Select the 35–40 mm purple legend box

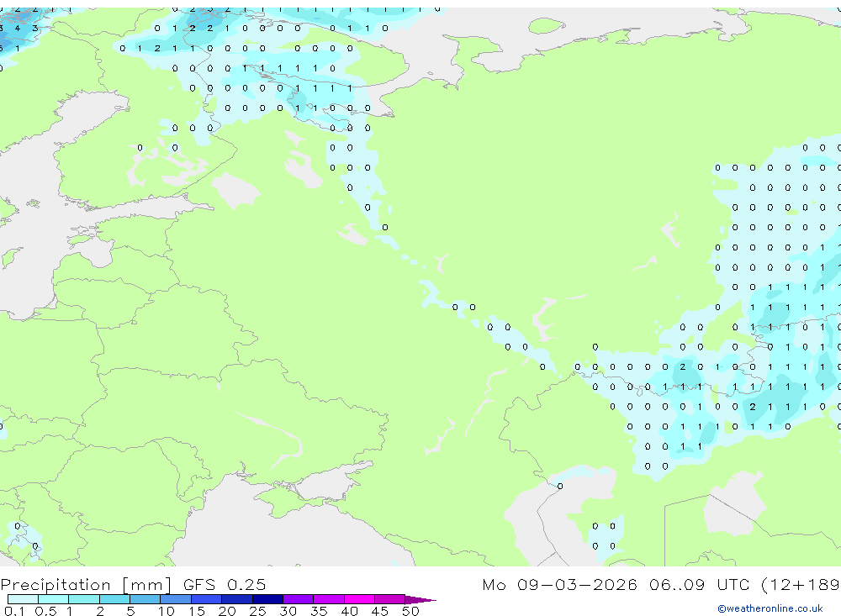coord(328,599)
